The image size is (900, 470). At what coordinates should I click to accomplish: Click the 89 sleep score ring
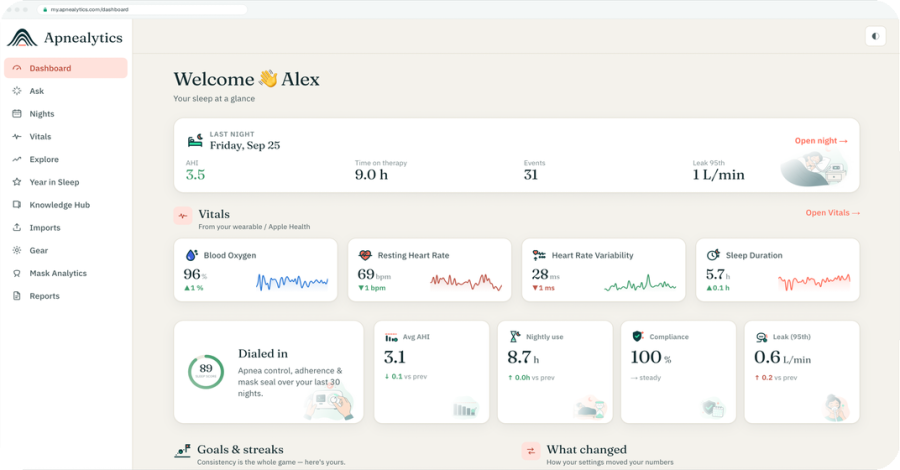tap(206, 371)
